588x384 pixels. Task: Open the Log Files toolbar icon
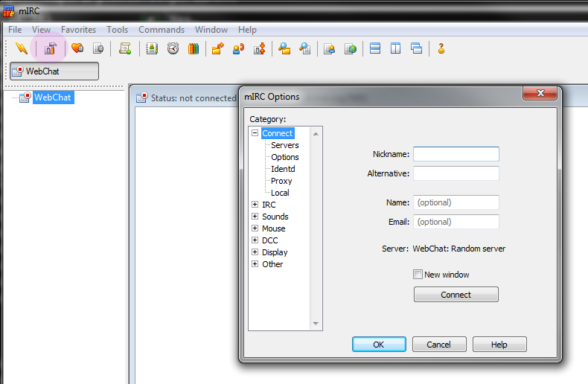[x=305, y=48]
